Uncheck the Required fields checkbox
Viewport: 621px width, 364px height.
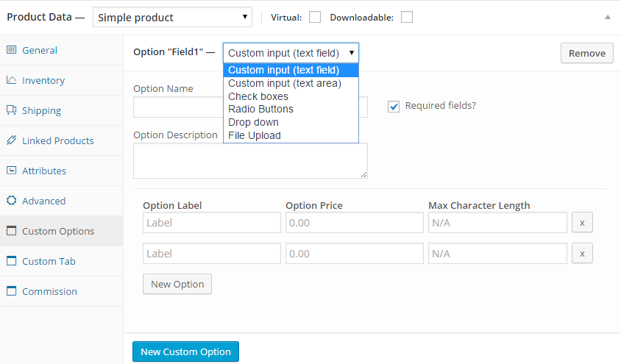[394, 106]
